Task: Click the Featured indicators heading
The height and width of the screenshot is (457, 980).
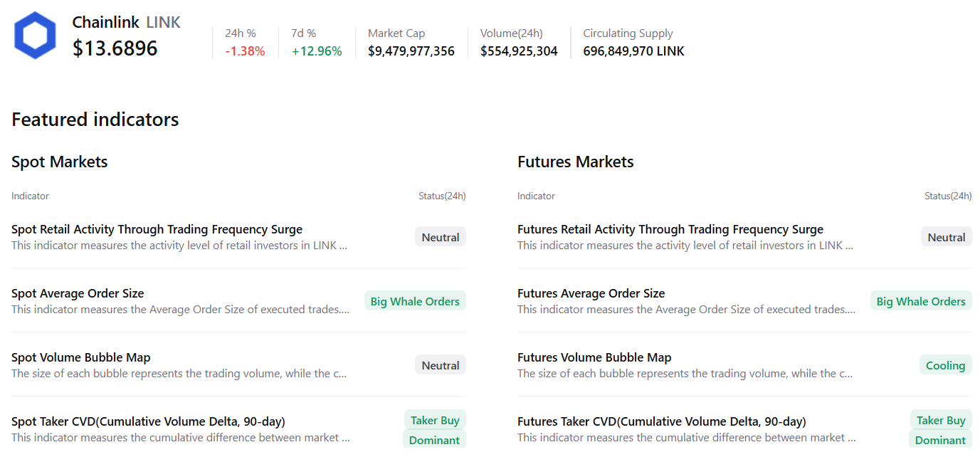Action: tap(95, 119)
